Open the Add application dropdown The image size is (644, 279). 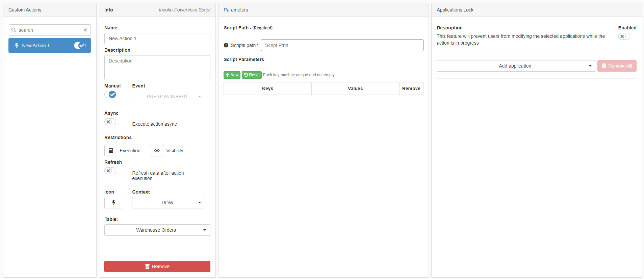coord(516,66)
